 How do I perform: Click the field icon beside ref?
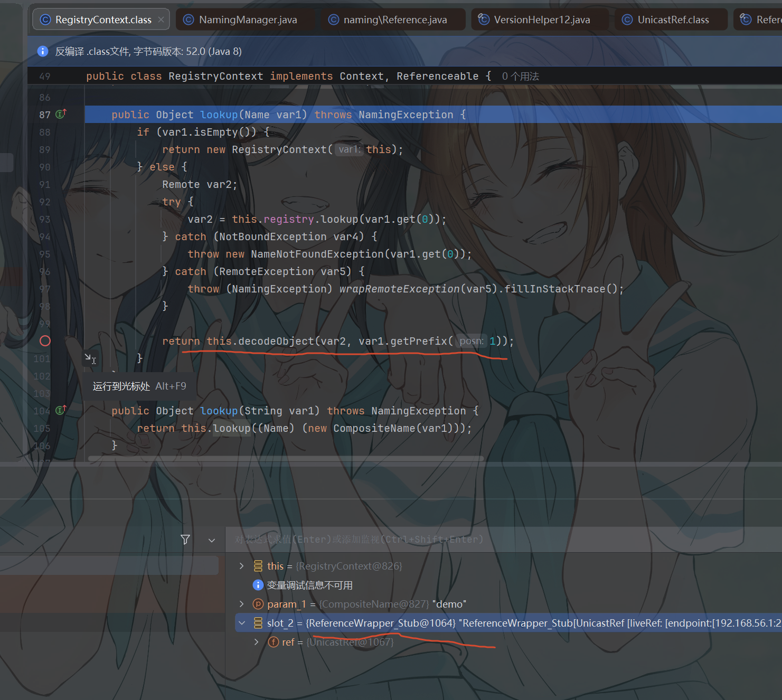tap(274, 642)
